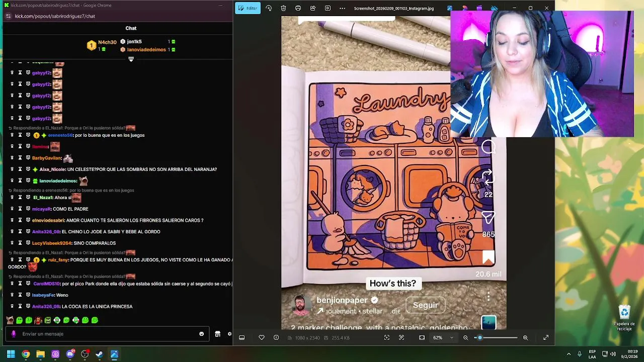
Task: Click the first cat emote in quick emotes row
Action: [x=10, y=320]
